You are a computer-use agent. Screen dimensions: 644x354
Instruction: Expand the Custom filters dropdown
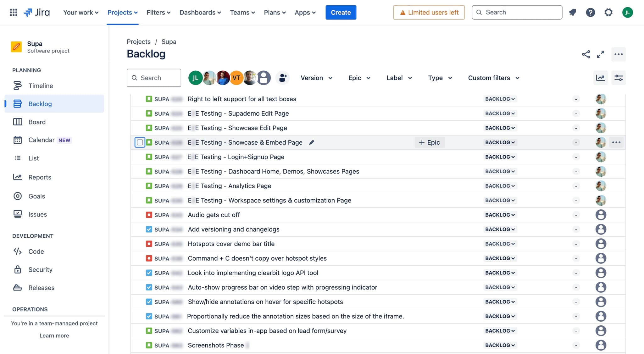[493, 78]
